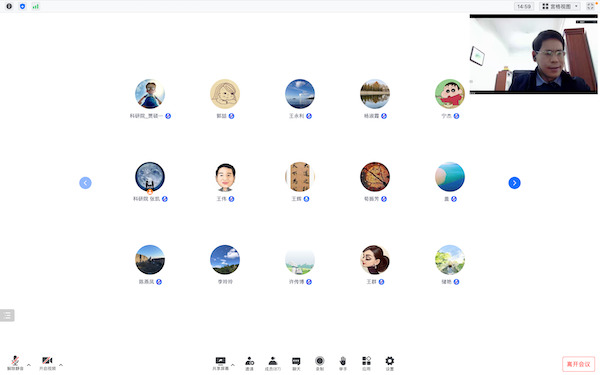Open the Apps grid icon
Viewport: 600px width, 375px height.
366,363
